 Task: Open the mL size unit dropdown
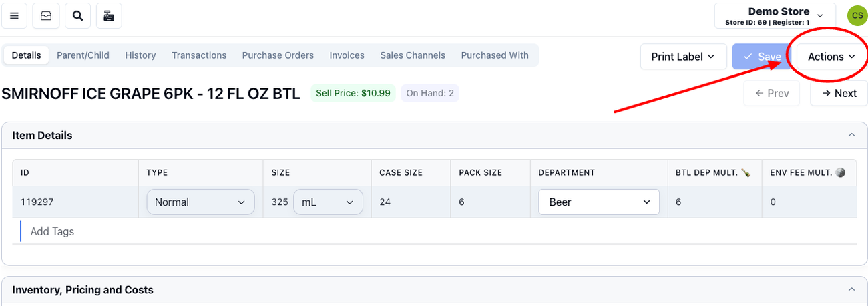click(327, 202)
